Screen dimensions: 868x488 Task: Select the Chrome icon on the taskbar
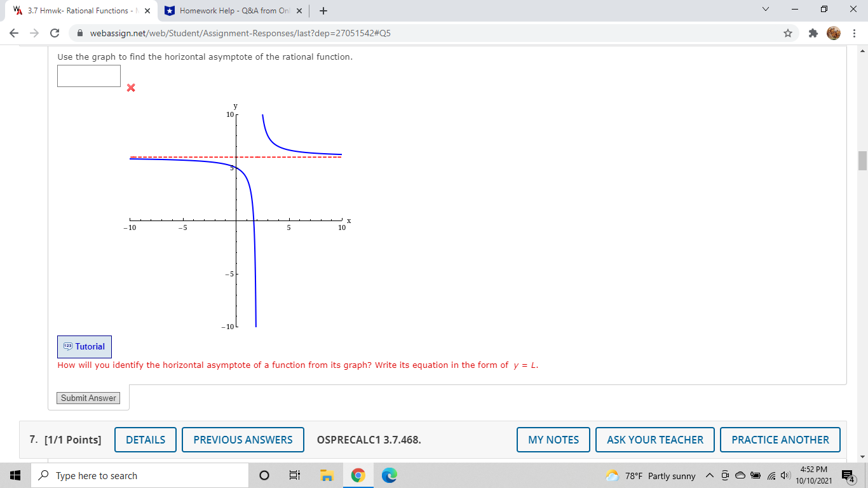tap(358, 475)
